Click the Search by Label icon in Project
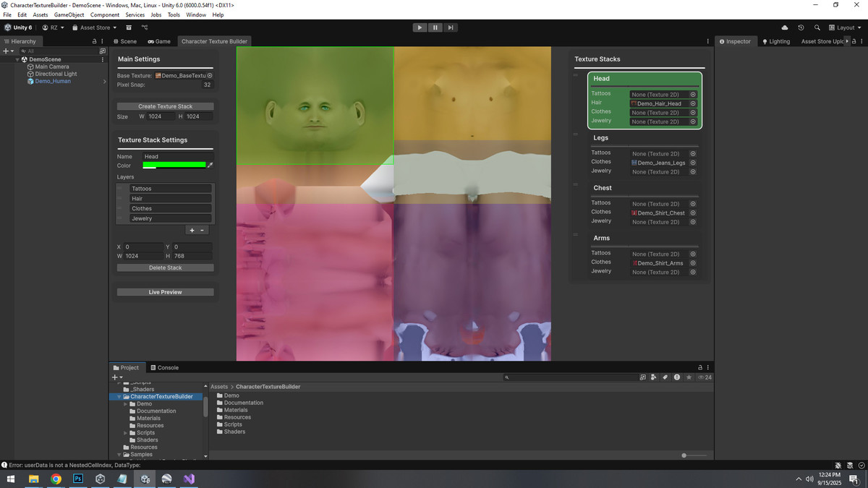 [x=665, y=377]
